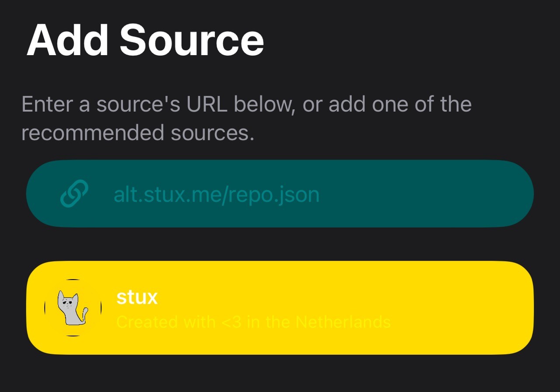This screenshot has height=392, width=560.
Task: Focus the alt.stux.me/repo.json URL field
Action: (280, 194)
